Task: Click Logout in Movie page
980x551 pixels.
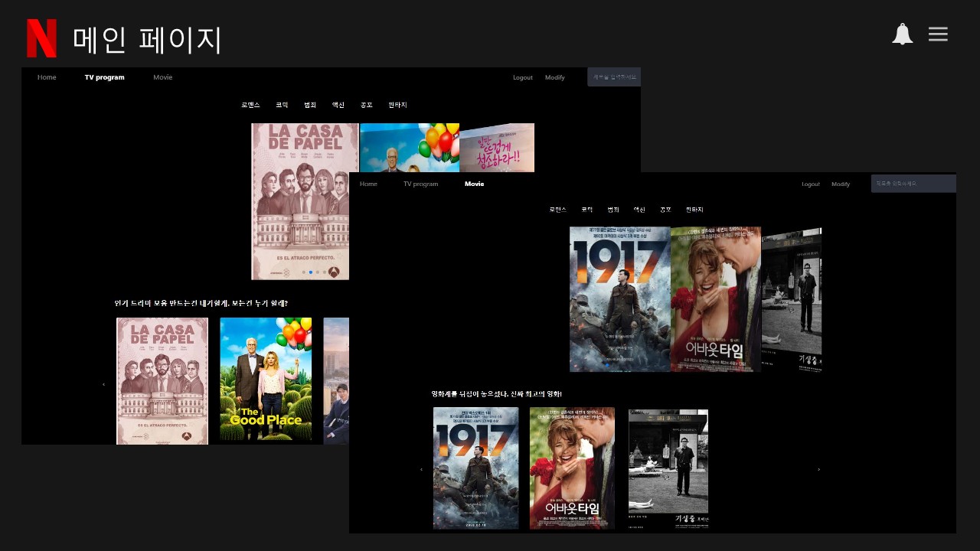Action: coord(811,184)
